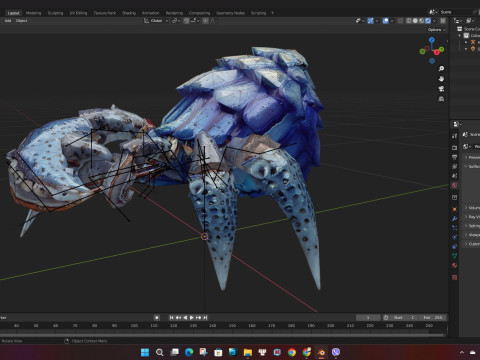Viewport: 480px width, 360px height.
Task: Open the Windows Start menu
Action: (x=145, y=352)
